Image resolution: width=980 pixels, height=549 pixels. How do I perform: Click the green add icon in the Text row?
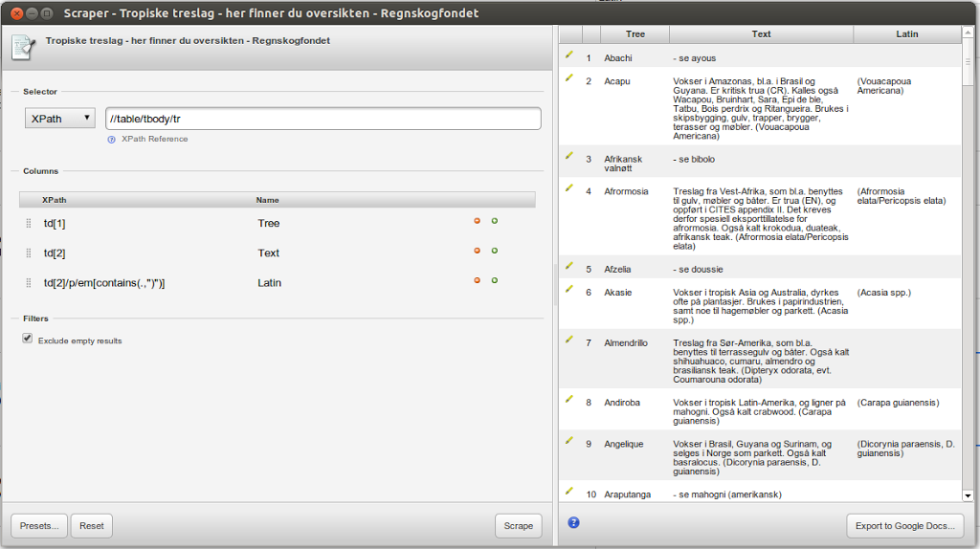pos(495,251)
